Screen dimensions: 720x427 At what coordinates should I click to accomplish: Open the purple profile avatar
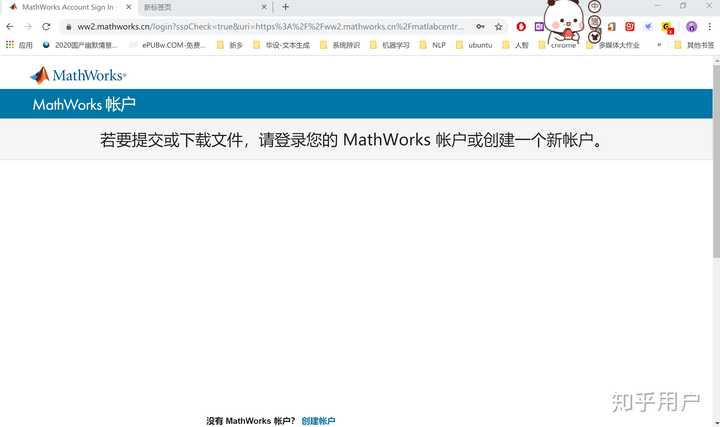click(x=692, y=27)
